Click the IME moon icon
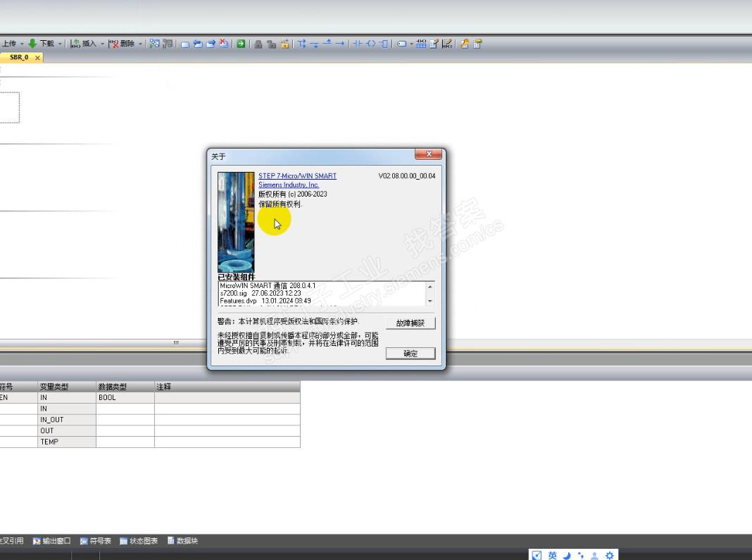The image size is (752, 560). coord(567,555)
